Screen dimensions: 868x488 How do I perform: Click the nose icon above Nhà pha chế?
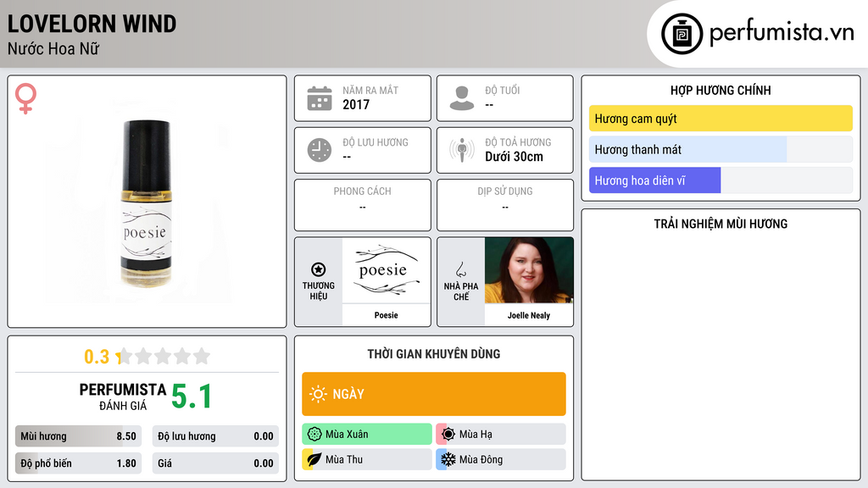(460, 269)
